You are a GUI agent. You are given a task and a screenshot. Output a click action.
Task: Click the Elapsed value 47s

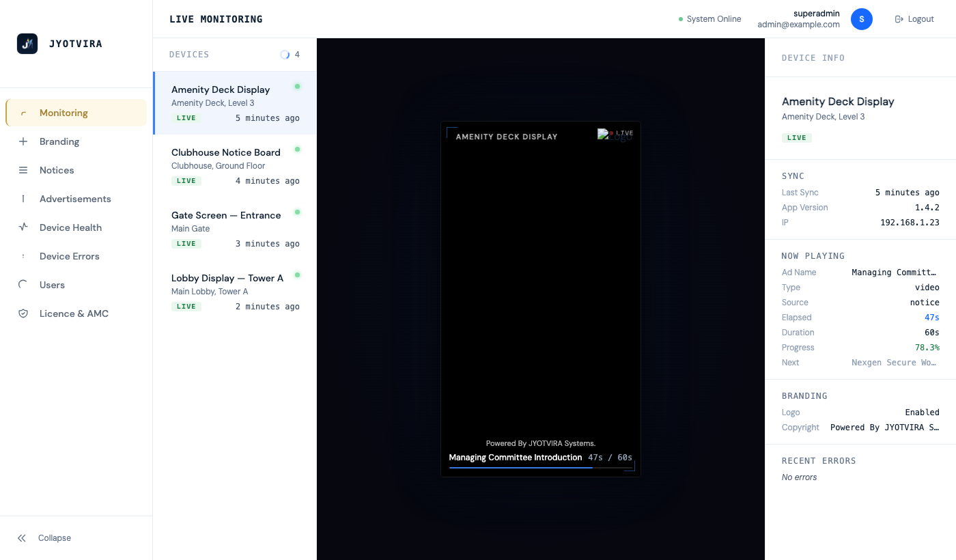932,318
